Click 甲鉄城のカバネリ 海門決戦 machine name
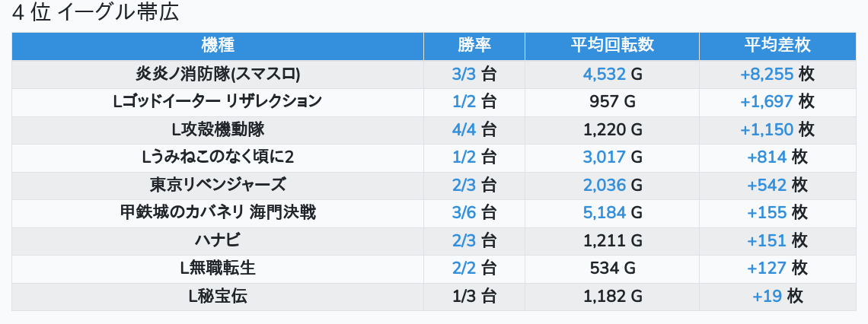 pos(218,212)
